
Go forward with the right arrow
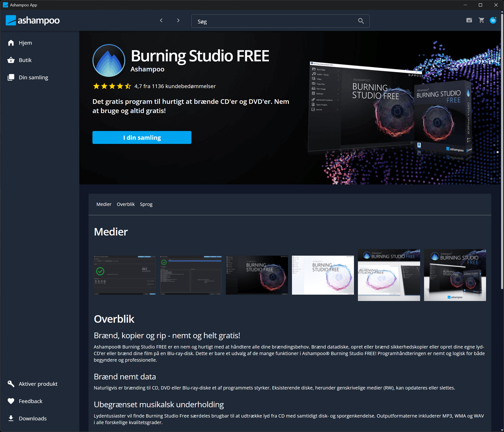[178, 20]
